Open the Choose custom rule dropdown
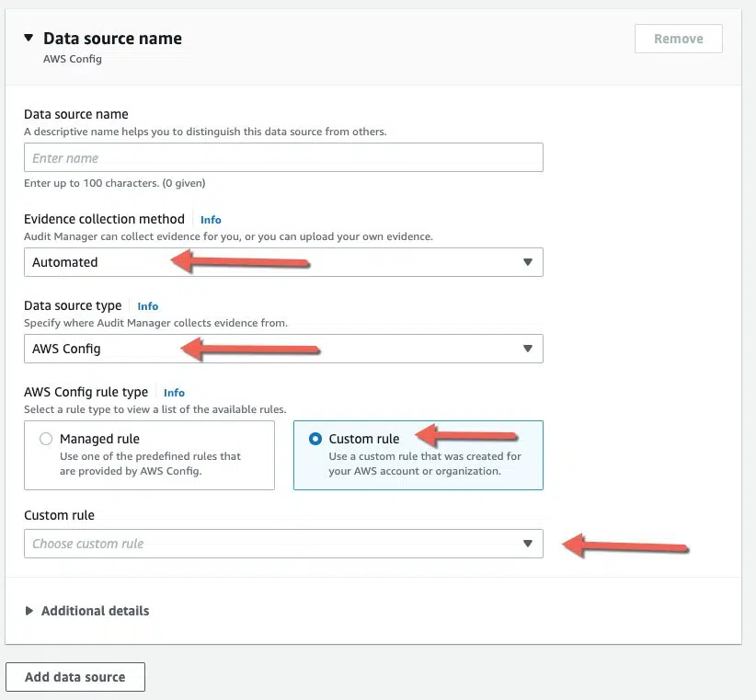The image size is (756, 700). point(276,544)
